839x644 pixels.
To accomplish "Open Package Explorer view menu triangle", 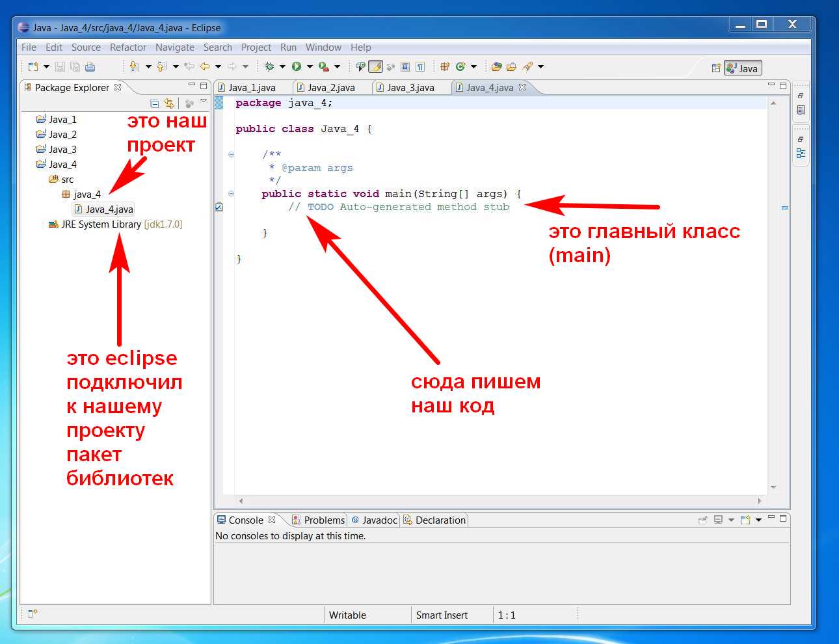I will click(204, 101).
